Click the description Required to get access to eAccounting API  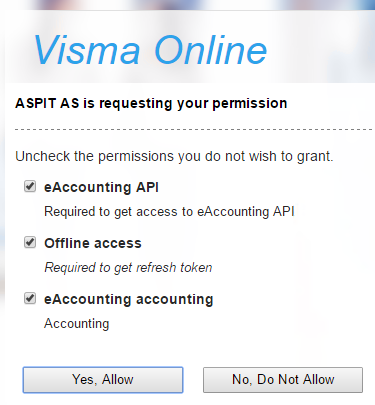pyautogui.click(x=169, y=212)
